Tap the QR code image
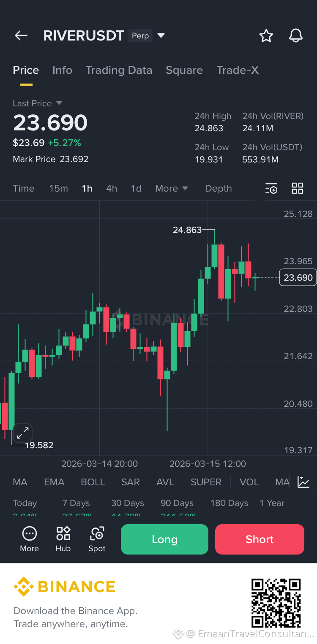Screen dimensions: 317x644 click(x=276, y=603)
